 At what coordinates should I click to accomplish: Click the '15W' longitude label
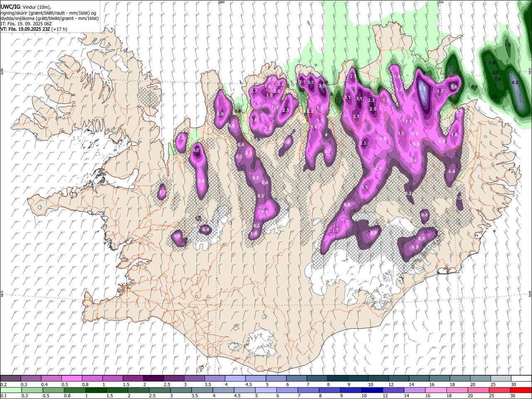440,2
